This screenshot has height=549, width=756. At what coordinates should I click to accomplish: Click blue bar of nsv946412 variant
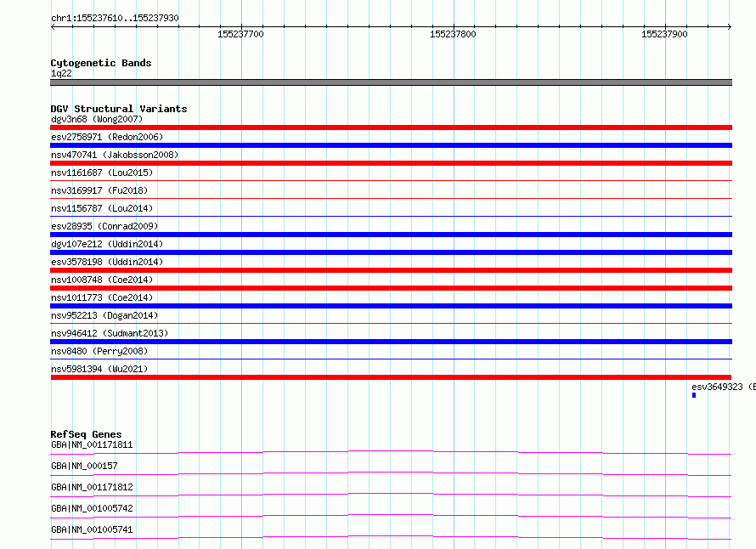[x=391, y=342]
